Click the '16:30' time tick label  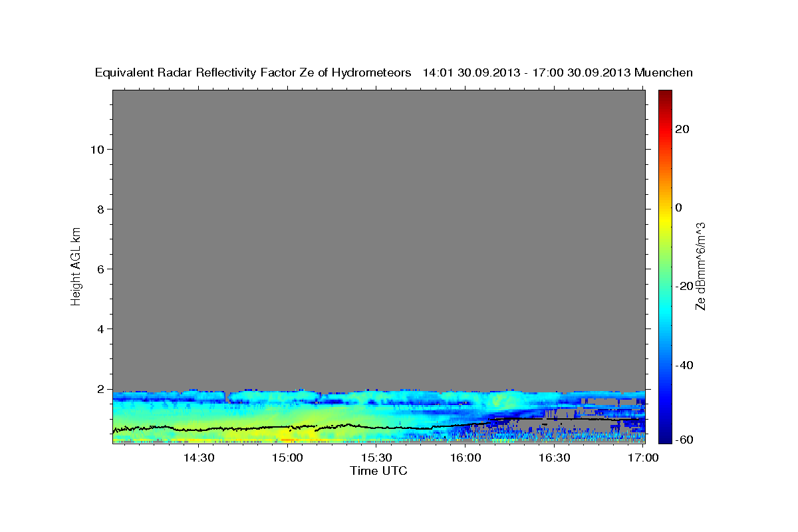click(x=555, y=458)
